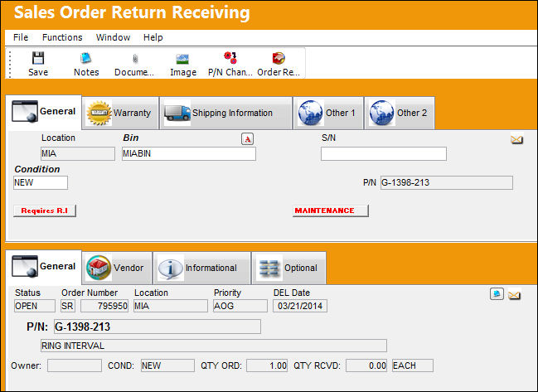The image size is (538, 392).
Task: Switch to the Other 1 tab
Action: point(328,113)
